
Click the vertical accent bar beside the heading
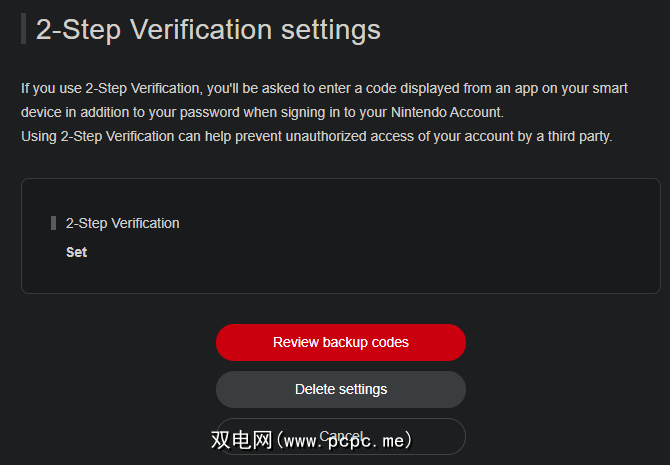(x=23, y=29)
